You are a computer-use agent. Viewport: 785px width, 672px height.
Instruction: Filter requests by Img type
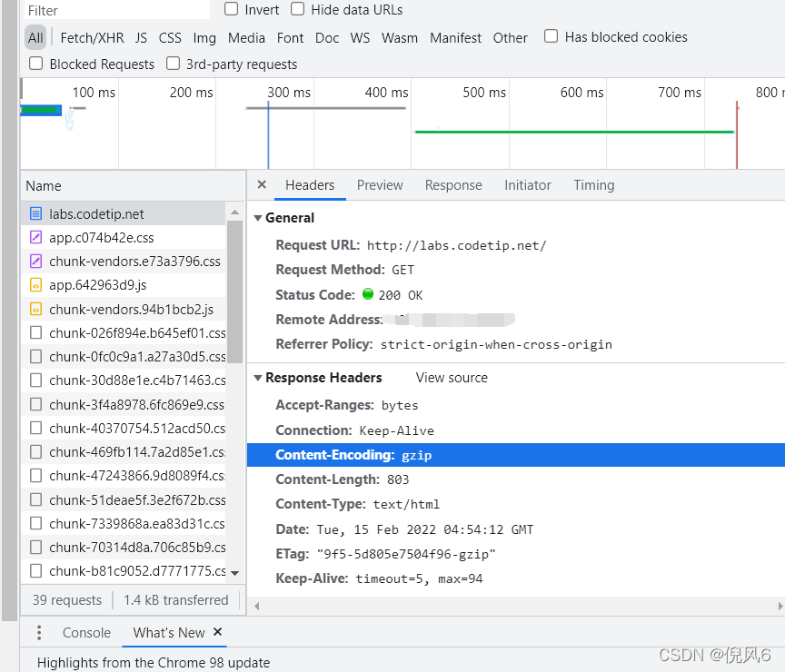tap(204, 37)
